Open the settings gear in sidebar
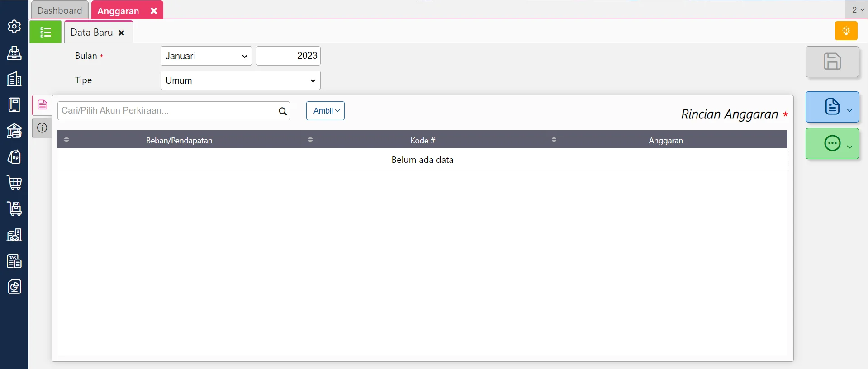 [14, 27]
